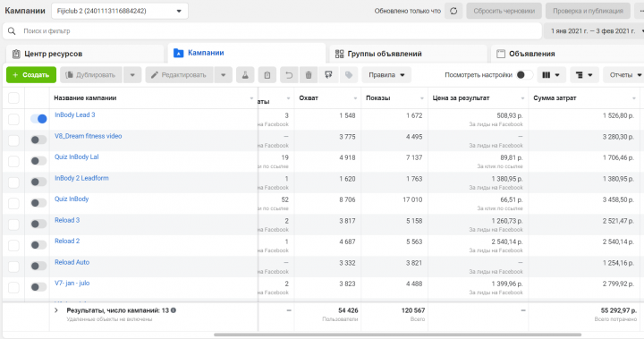Toggle the Посмотреть настройки switch
The image size is (644, 339).
click(x=524, y=75)
